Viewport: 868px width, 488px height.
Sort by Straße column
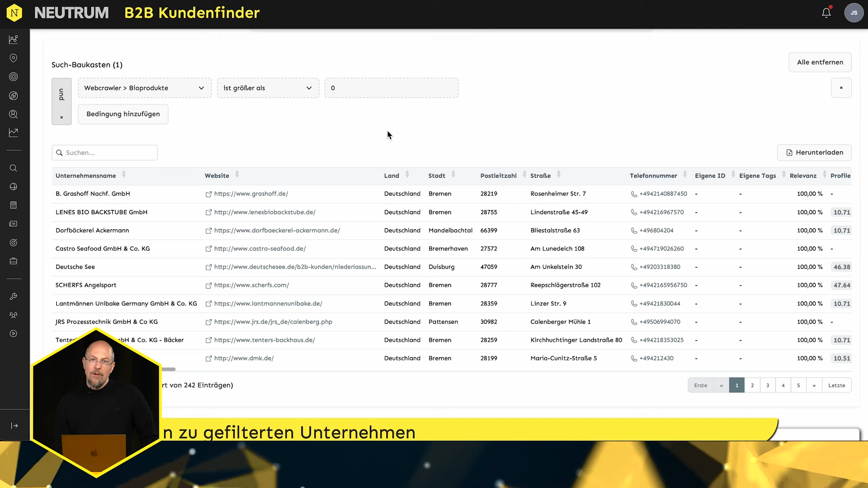558,175
